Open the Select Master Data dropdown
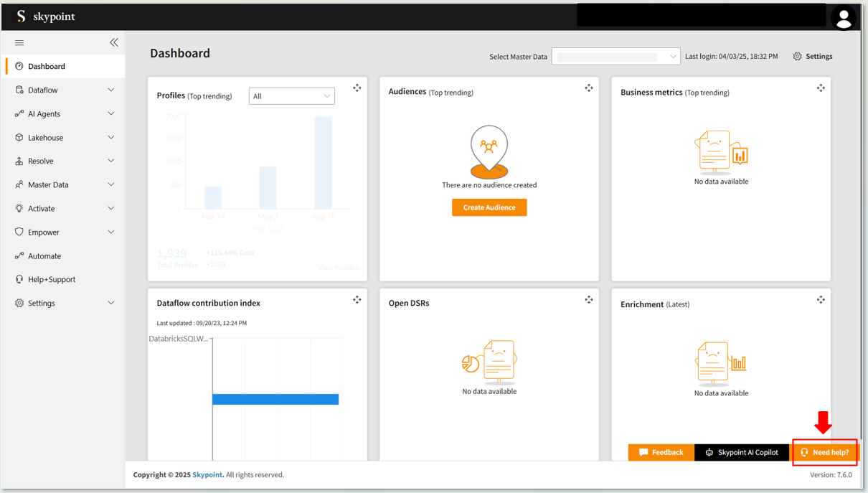This screenshot has height=493, width=868. click(x=615, y=57)
